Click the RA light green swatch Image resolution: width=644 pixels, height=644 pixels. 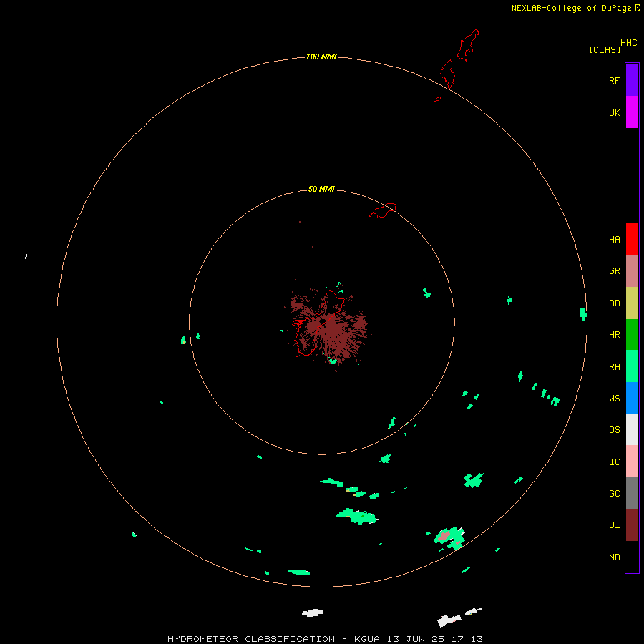tap(632, 366)
